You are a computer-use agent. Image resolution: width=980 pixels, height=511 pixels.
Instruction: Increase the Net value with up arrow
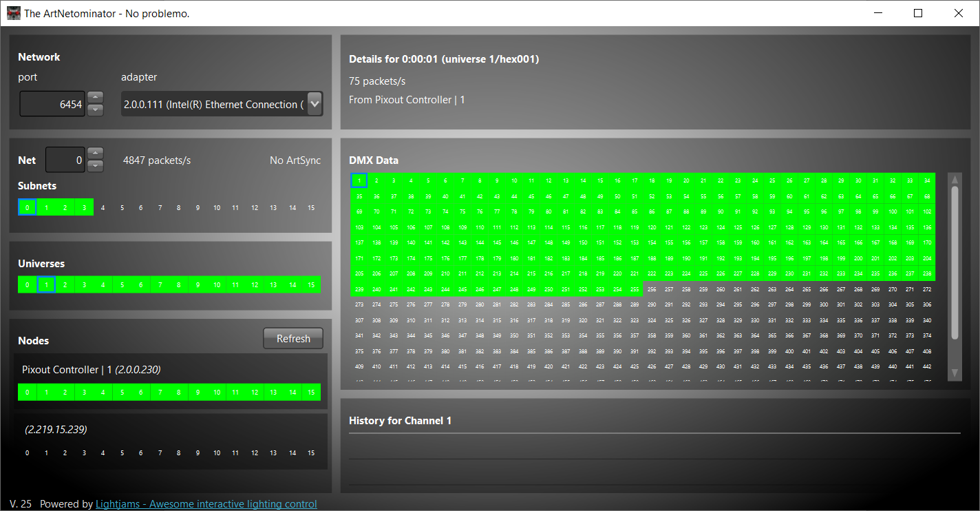click(x=96, y=154)
